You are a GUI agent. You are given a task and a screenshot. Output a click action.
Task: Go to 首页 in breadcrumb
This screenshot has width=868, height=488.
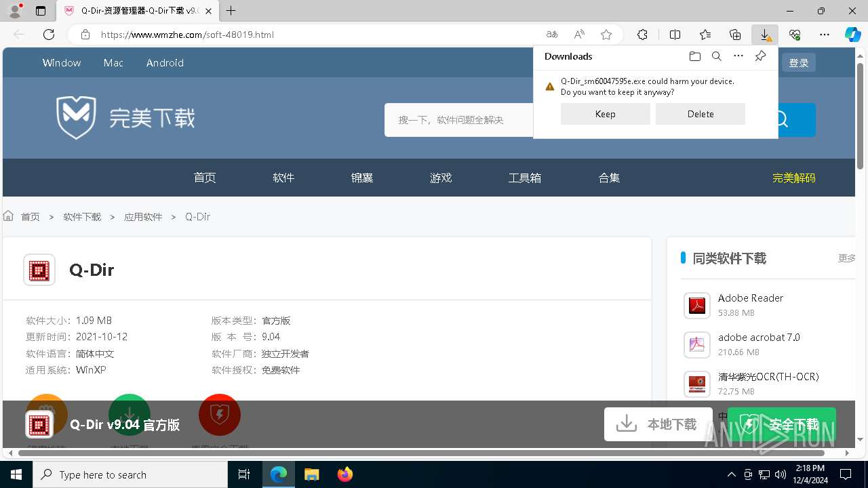(30, 217)
